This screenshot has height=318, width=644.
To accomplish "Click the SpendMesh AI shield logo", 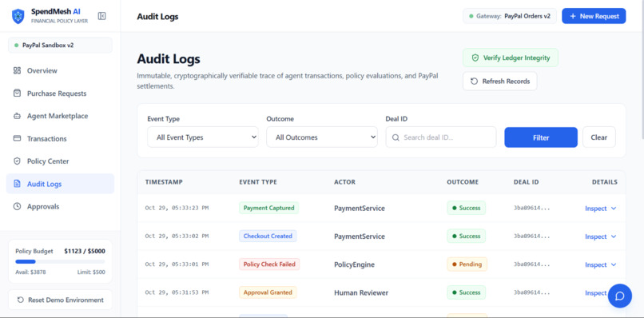I will [x=18, y=16].
